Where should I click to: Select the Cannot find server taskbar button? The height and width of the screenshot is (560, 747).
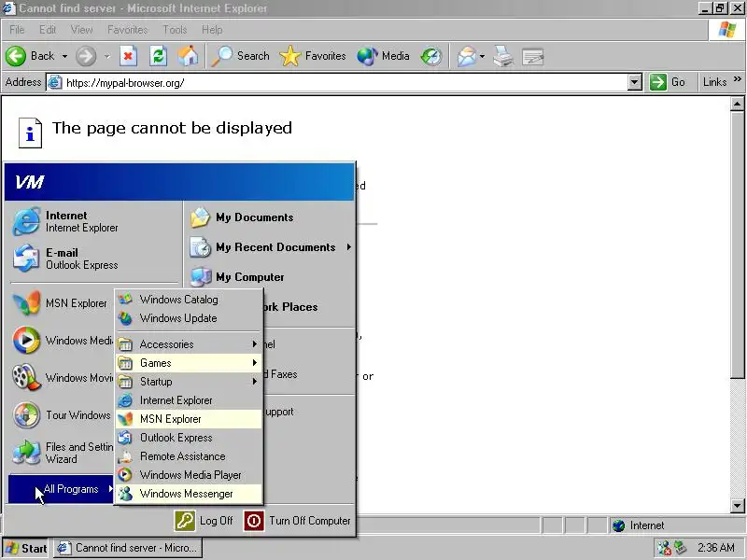coord(128,548)
